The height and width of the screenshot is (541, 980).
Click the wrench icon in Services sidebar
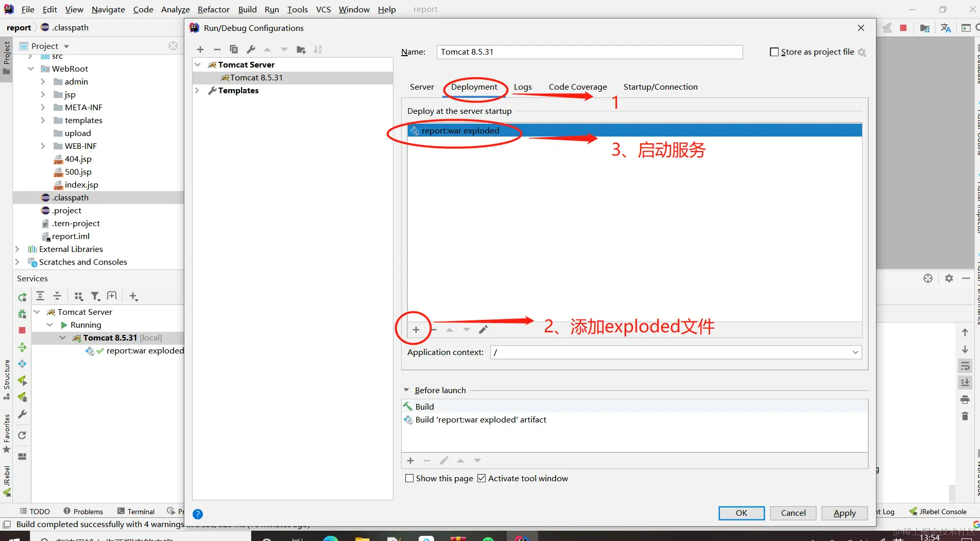tap(22, 414)
